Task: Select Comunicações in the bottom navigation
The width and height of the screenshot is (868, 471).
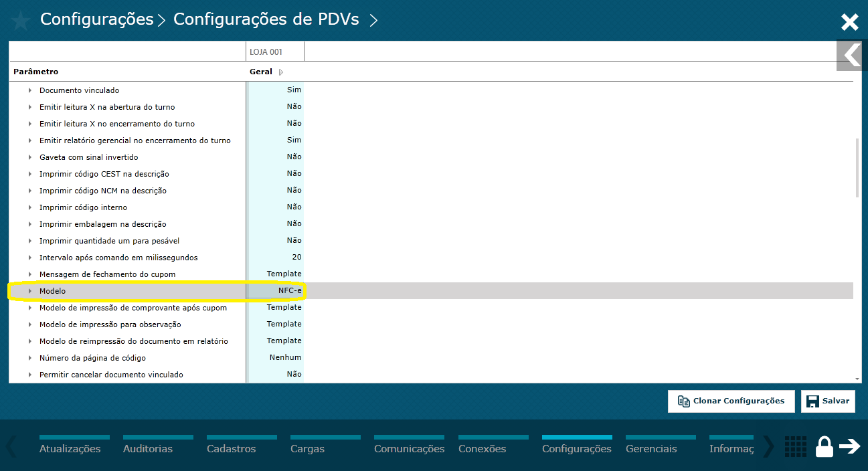Action: (409, 448)
